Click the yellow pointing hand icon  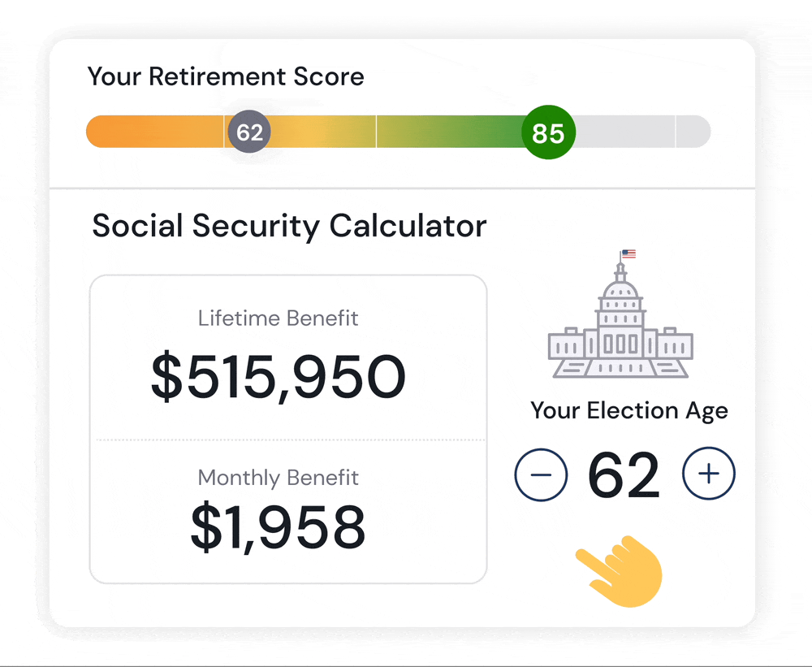[x=620, y=571]
